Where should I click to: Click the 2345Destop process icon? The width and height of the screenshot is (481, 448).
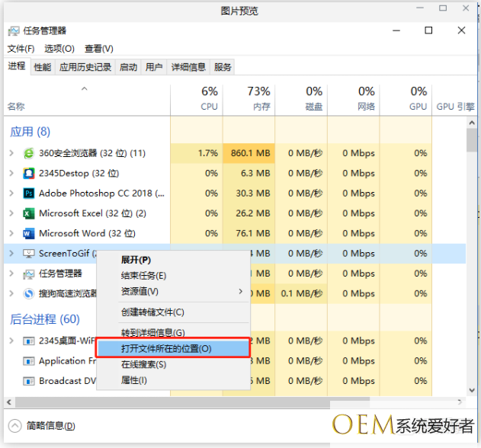(x=29, y=173)
